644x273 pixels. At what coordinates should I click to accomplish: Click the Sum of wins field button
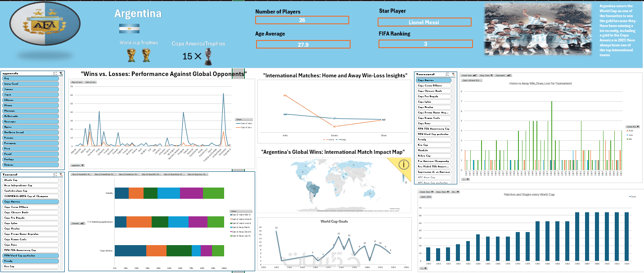tap(77, 82)
